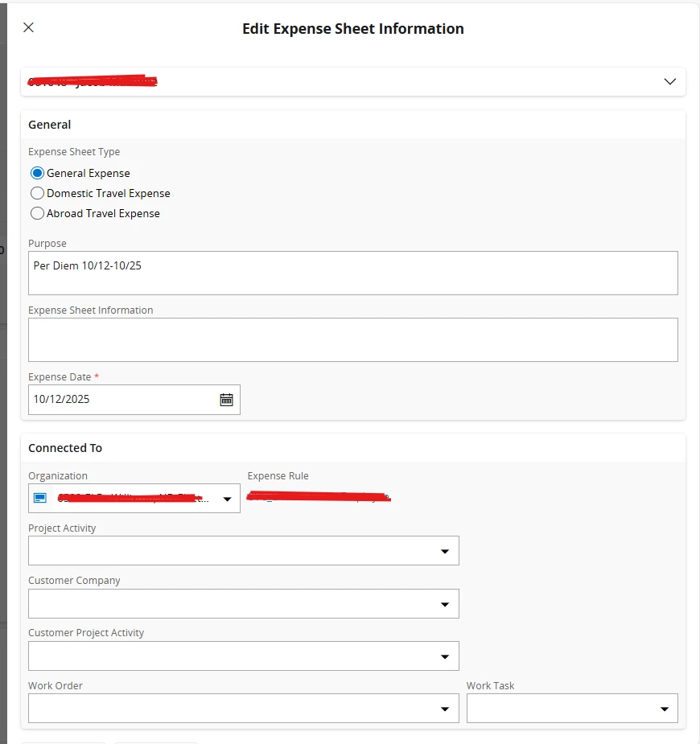Image resolution: width=700 pixels, height=744 pixels.
Task: Expand the employee selector chevron at top
Action: click(669, 81)
